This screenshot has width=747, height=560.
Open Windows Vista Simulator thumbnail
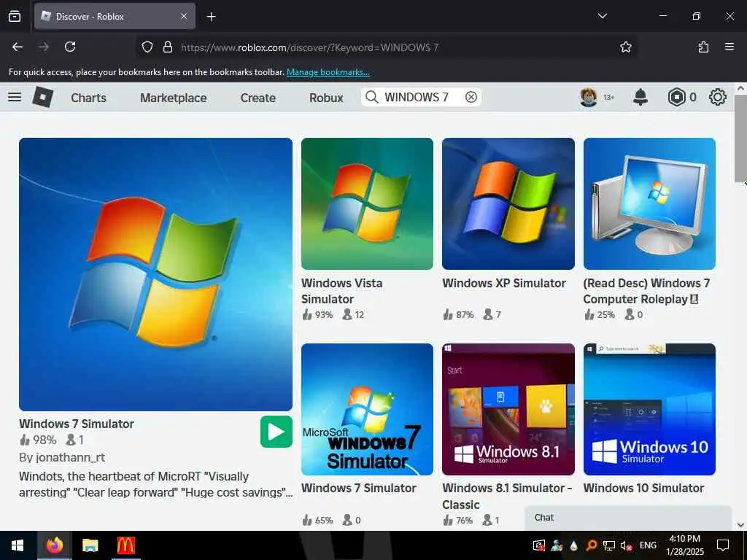click(x=368, y=204)
